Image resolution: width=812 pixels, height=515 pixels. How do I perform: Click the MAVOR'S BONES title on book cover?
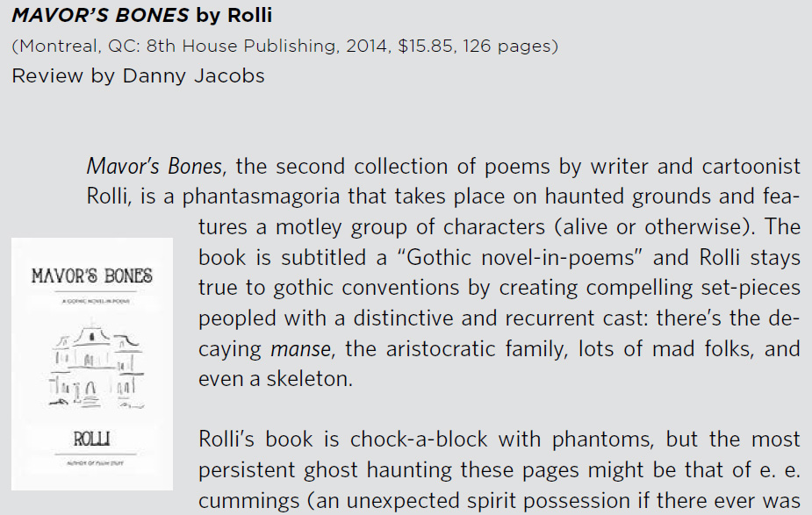92,275
